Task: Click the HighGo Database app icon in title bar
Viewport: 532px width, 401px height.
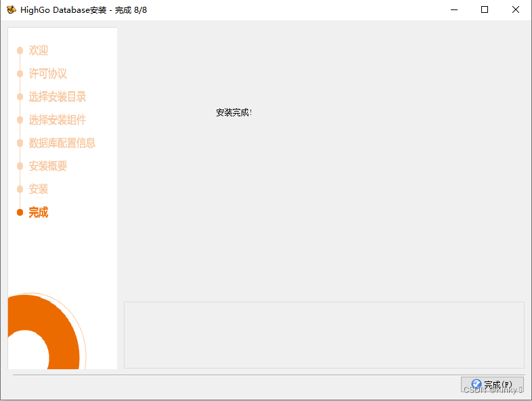Action: coord(12,10)
